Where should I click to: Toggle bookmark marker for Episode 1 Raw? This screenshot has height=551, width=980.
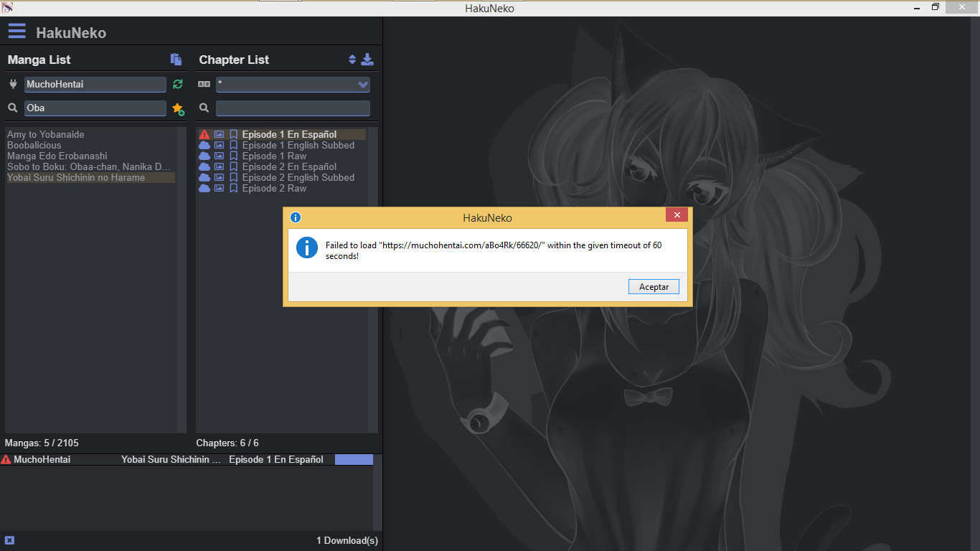pos(233,156)
